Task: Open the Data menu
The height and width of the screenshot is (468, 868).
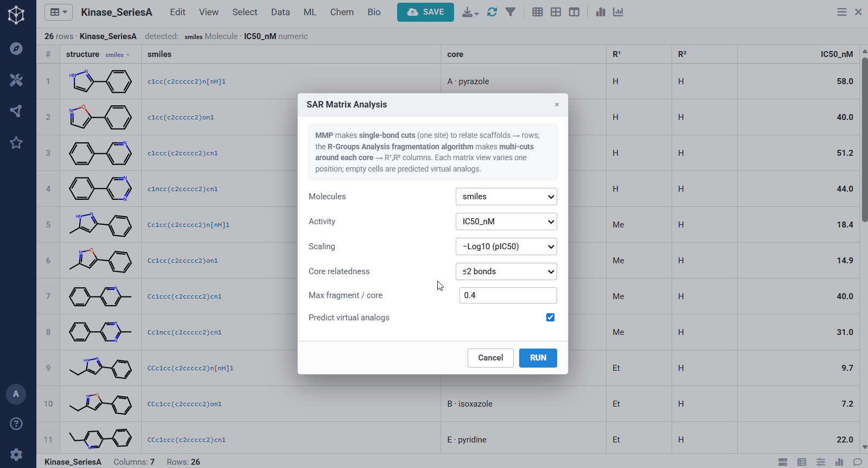Action: point(280,12)
